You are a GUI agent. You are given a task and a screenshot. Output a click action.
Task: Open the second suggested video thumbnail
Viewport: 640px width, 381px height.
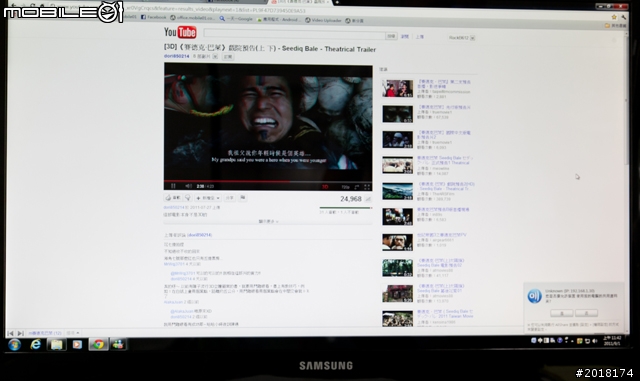click(397, 114)
